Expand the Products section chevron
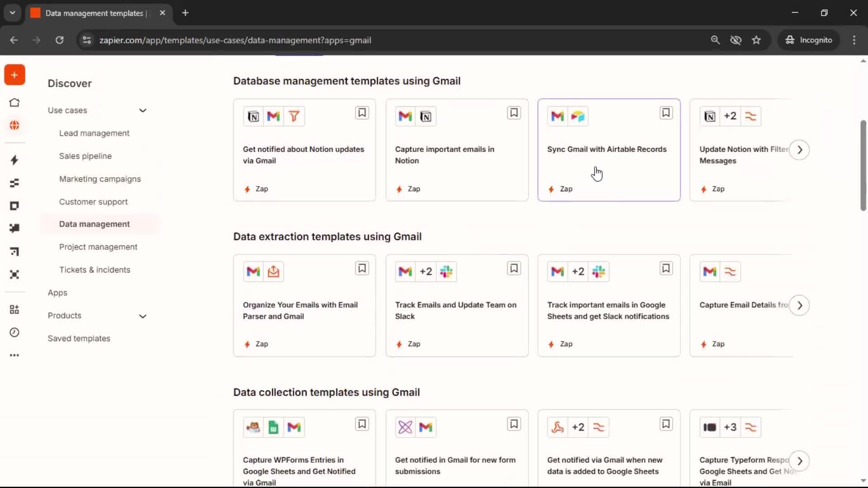 pos(143,316)
